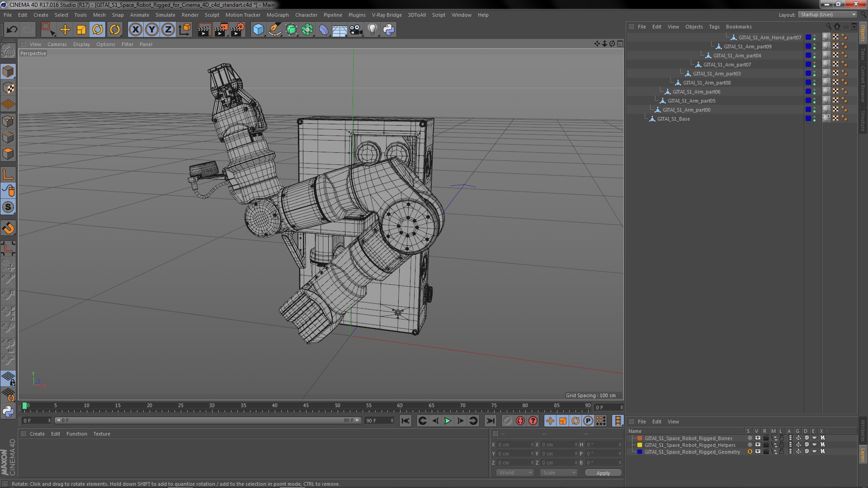
Task: Click the Undo arrow icon
Action: coord(12,30)
